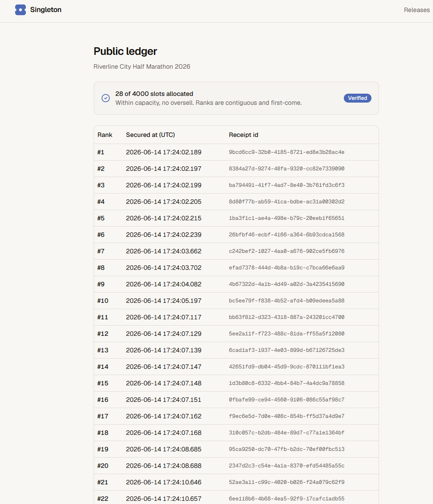Select the Secured at (UTC) column header
Screen dimensions: 433x504
click(x=150, y=135)
